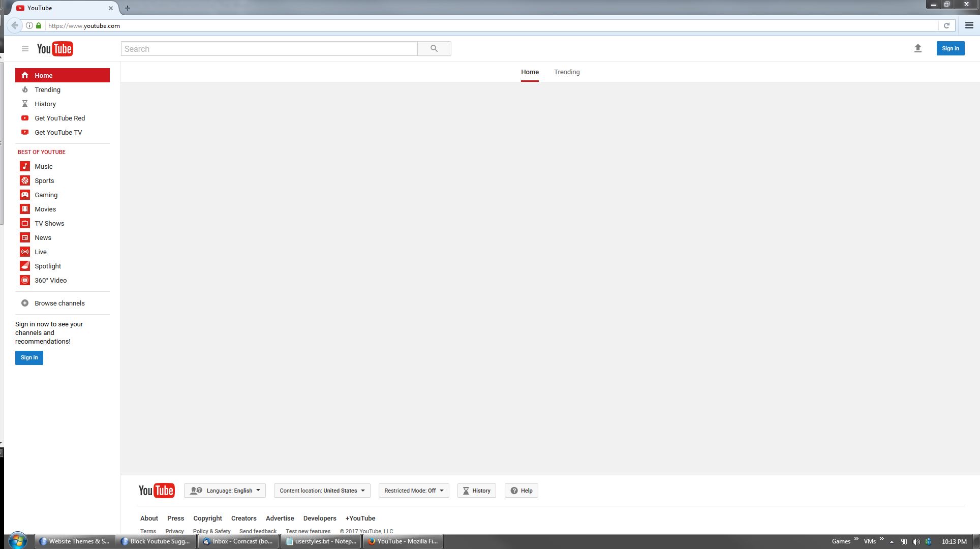
Task: Click the Browse channels plus icon
Action: point(25,303)
